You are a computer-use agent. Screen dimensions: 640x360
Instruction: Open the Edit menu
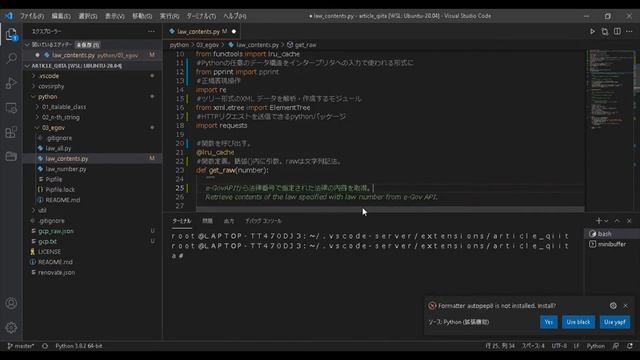(x=61, y=16)
